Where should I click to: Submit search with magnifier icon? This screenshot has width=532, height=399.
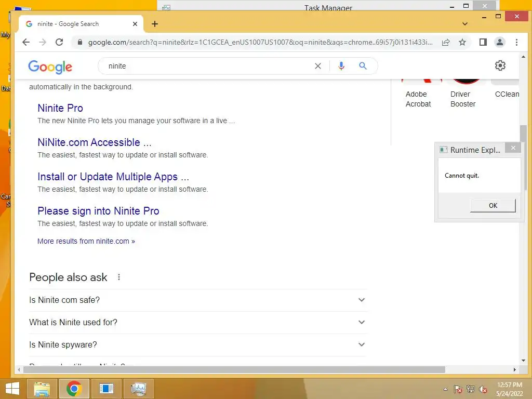point(363,66)
